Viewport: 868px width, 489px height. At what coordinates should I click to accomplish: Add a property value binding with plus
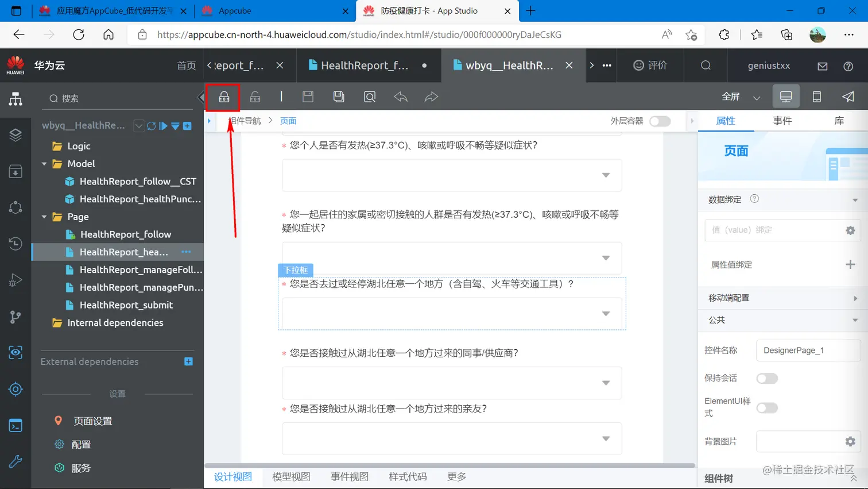pyautogui.click(x=850, y=264)
